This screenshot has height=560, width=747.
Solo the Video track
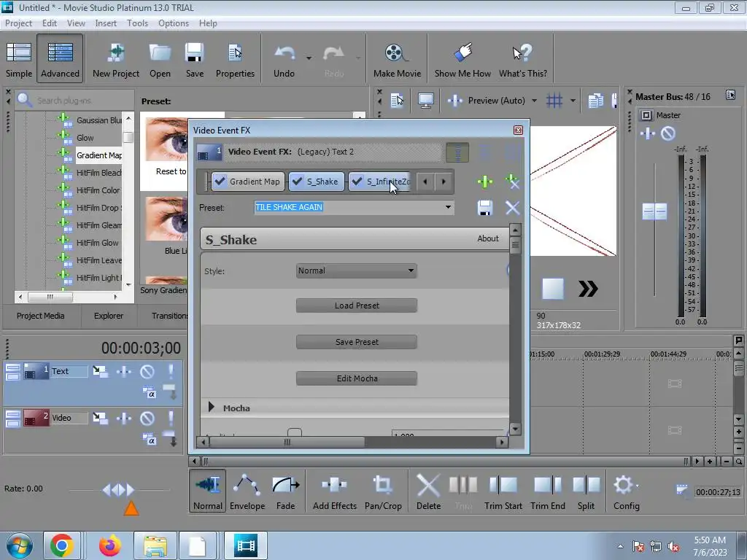click(171, 418)
